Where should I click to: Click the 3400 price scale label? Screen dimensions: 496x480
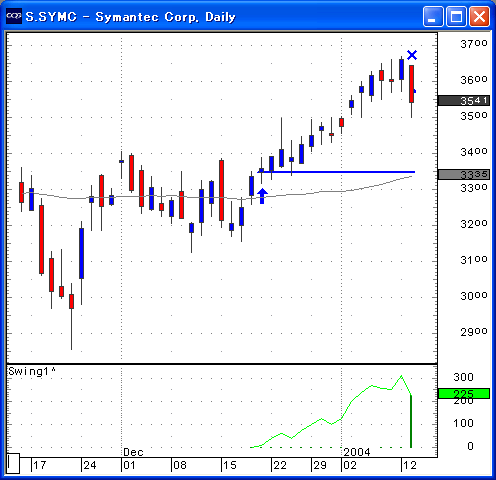pyautogui.click(x=474, y=152)
